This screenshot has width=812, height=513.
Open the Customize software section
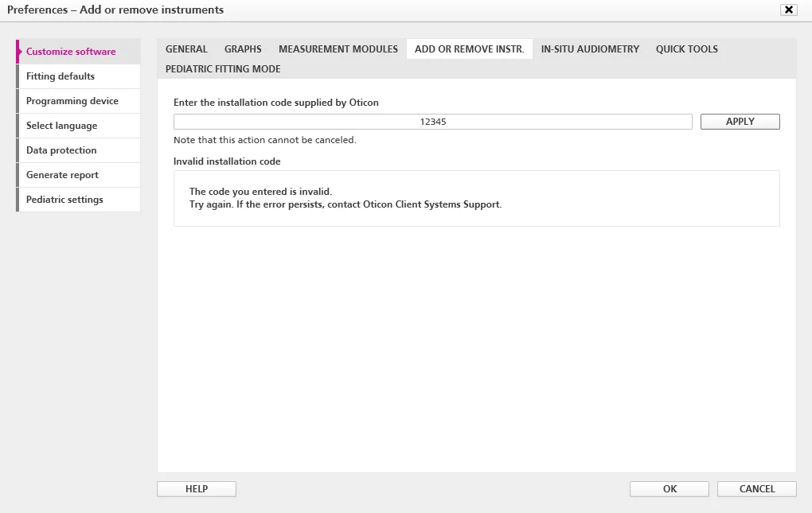tap(78, 52)
